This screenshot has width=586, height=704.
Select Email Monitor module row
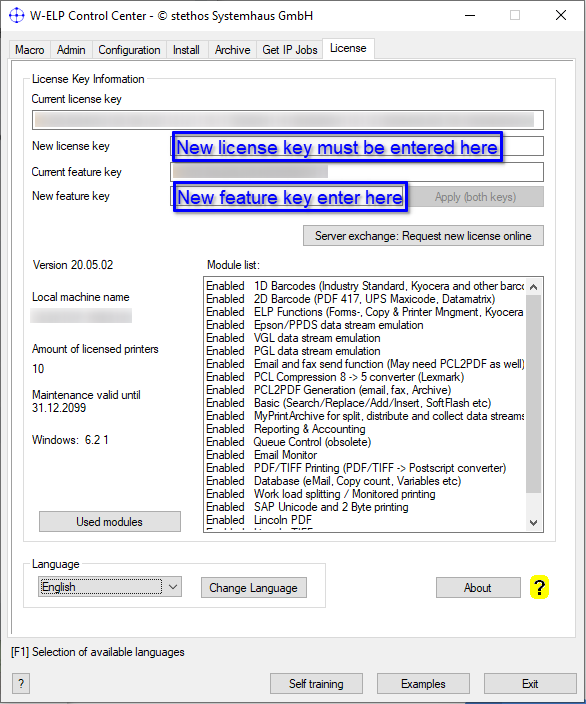click(x=365, y=455)
